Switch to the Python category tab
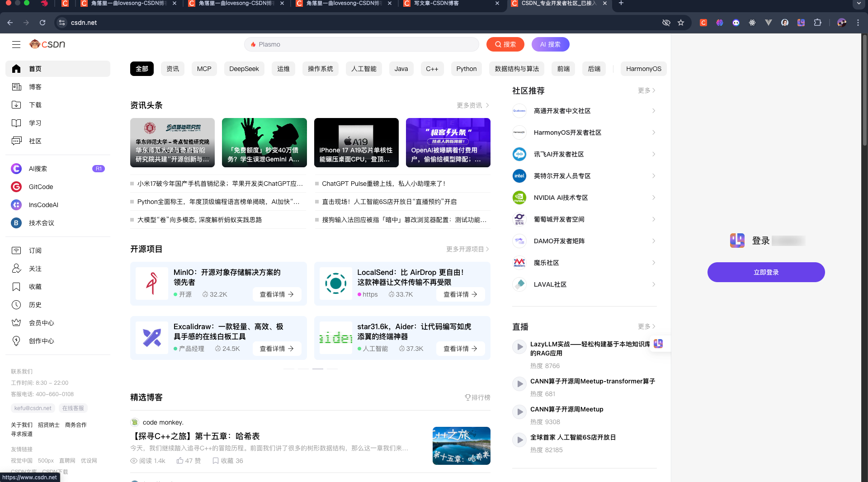 [466, 69]
